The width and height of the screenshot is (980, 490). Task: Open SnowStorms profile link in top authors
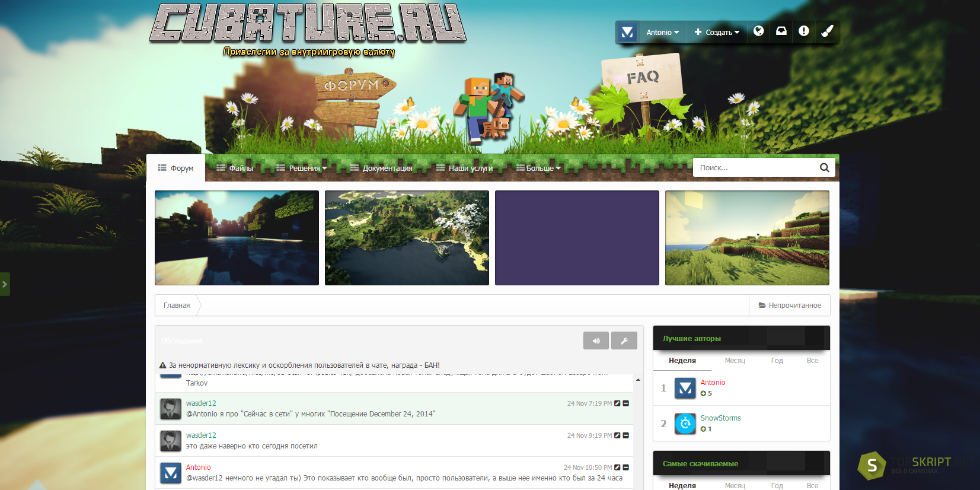pyautogui.click(x=720, y=418)
